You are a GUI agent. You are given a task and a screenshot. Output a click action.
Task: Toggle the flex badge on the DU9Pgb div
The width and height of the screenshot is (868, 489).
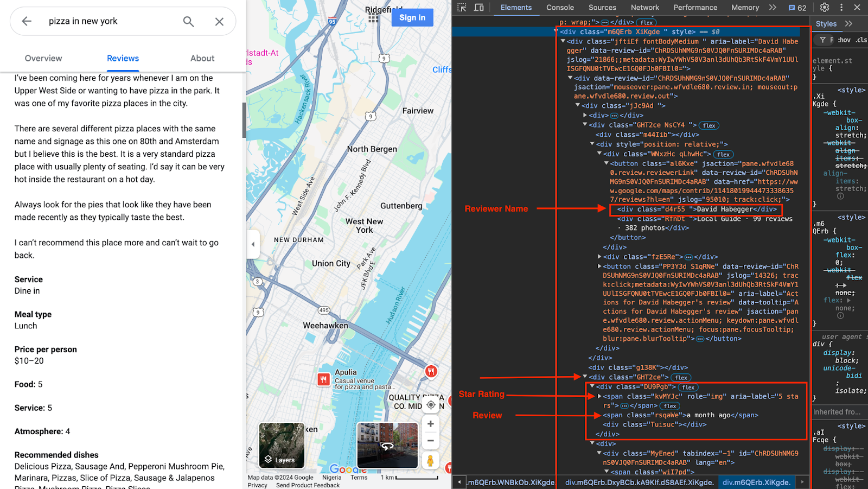688,388
